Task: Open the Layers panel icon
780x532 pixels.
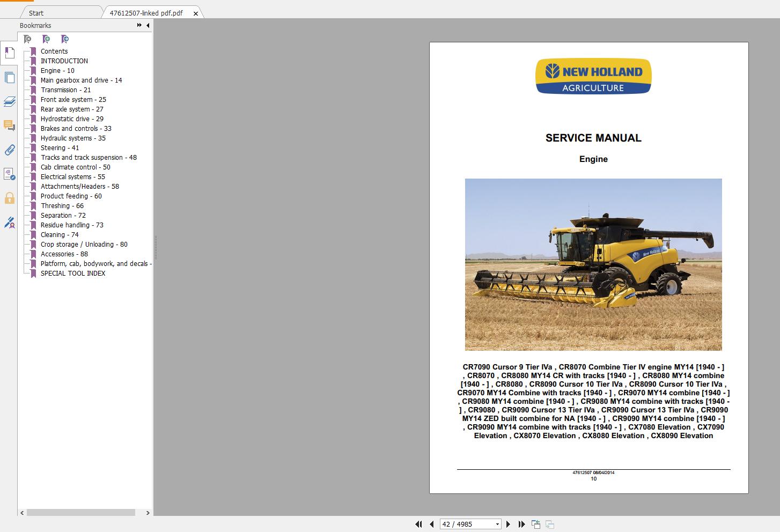Action: coord(9,101)
